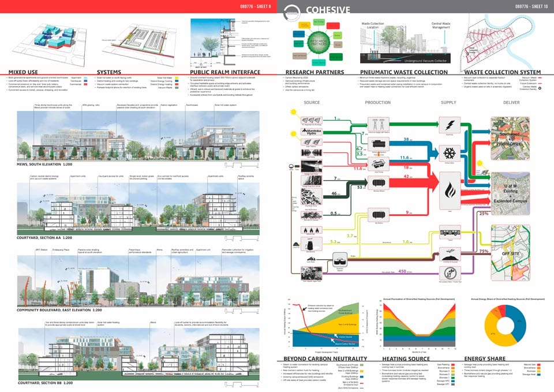Click the DELIVER column header
The width and height of the screenshot is (554, 392).
(x=511, y=103)
